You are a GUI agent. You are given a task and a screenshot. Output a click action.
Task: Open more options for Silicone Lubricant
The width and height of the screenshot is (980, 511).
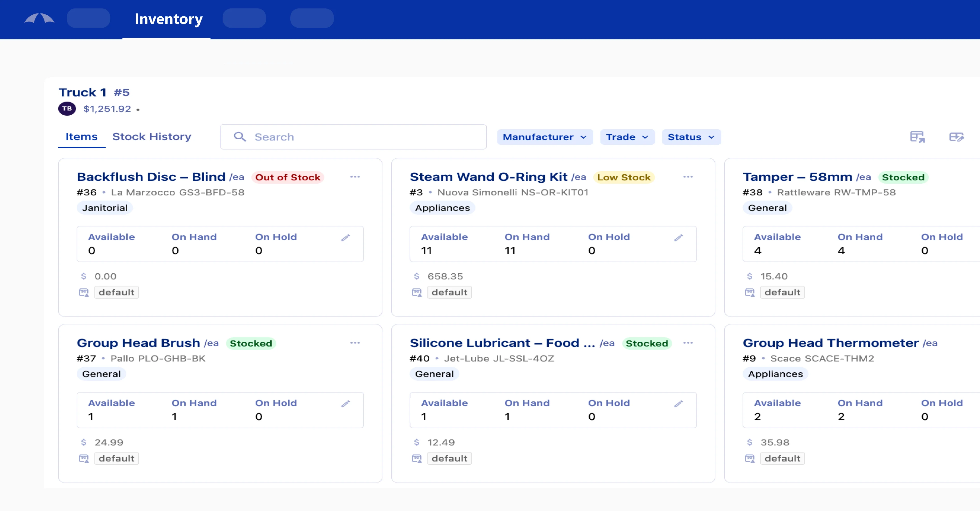click(688, 343)
